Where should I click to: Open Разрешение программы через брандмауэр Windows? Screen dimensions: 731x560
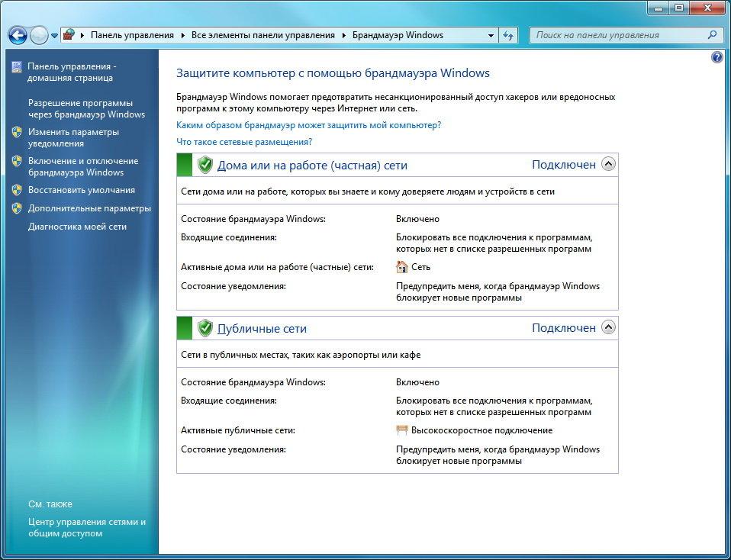87,108
